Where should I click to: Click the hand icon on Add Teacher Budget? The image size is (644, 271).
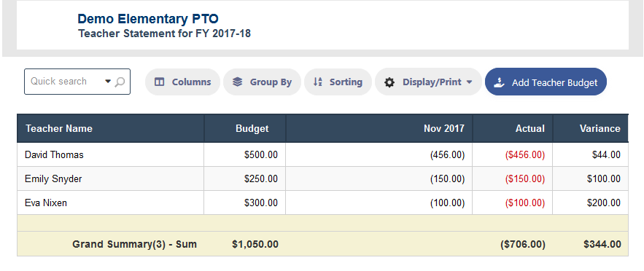pos(499,82)
